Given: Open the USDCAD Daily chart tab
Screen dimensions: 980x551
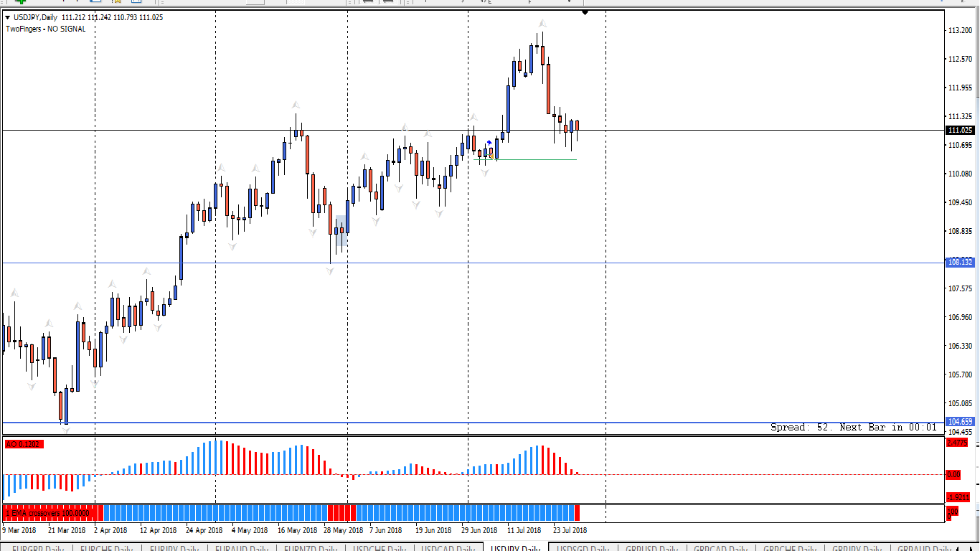Looking at the screenshot, I should coord(448,547).
